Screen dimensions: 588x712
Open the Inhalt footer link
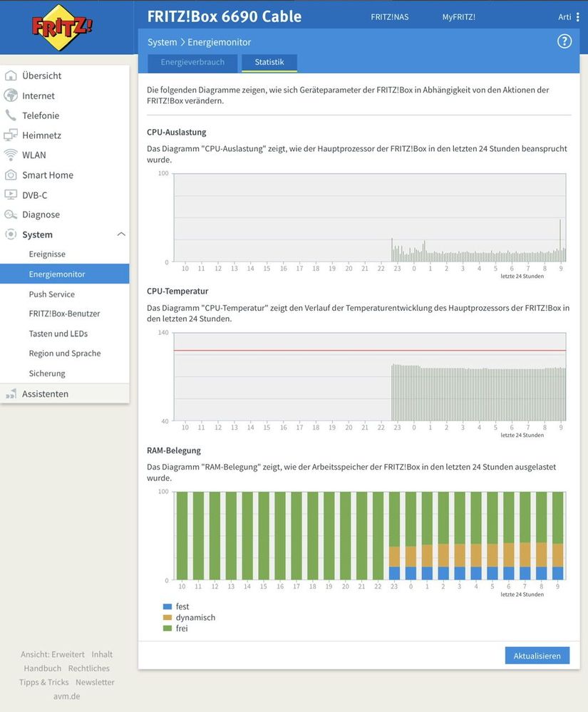tap(102, 654)
